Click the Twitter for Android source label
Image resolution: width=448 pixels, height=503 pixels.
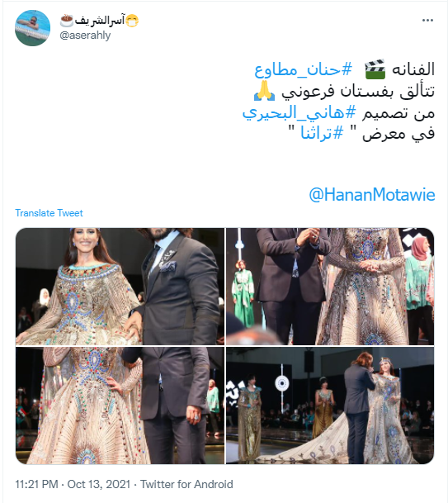tap(186, 484)
